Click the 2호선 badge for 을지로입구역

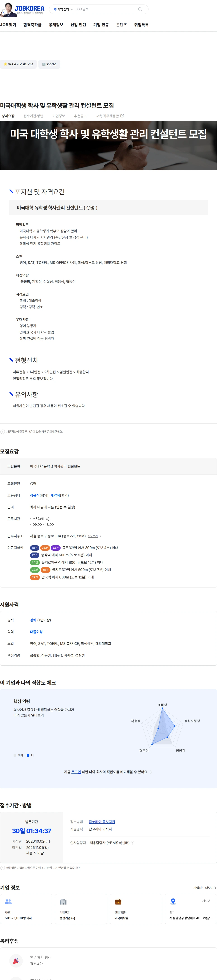tap(35, 562)
